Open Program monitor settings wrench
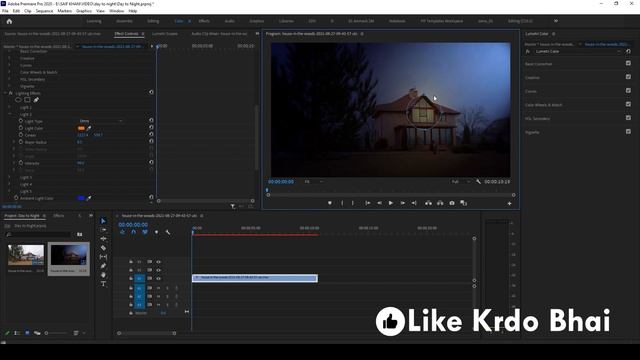The width and height of the screenshot is (640, 360). pos(478,182)
